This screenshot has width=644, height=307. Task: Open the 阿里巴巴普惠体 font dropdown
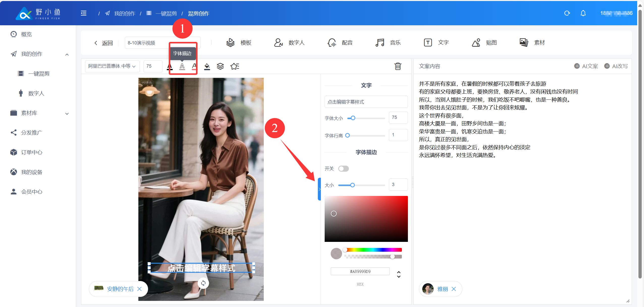click(112, 66)
